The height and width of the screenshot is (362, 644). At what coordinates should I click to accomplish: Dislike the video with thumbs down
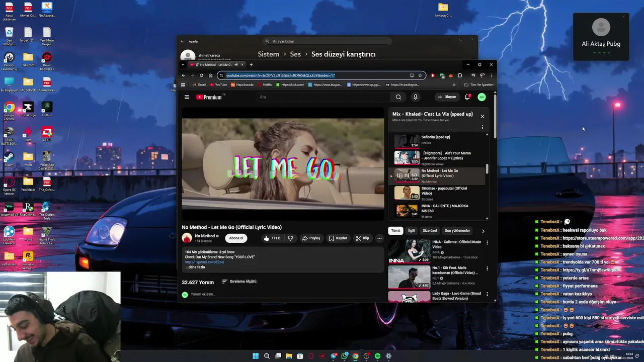coord(290,238)
